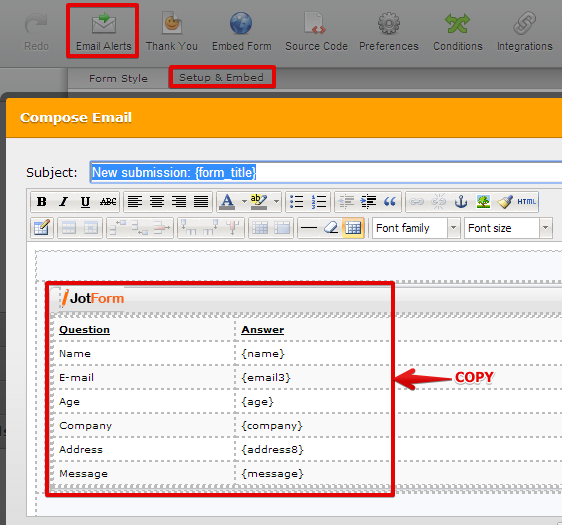The image size is (562, 525).
Task: Open the HTML source editor button
Action: tap(527, 202)
